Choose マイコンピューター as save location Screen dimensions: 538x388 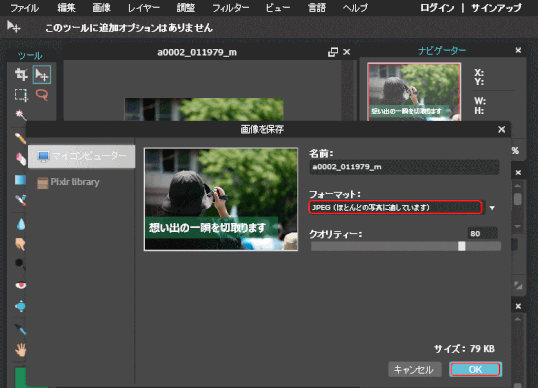click(82, 156)
